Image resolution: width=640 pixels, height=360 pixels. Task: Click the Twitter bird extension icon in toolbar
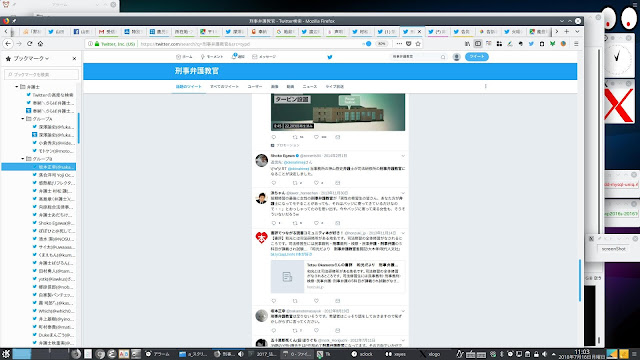point(531,44)
